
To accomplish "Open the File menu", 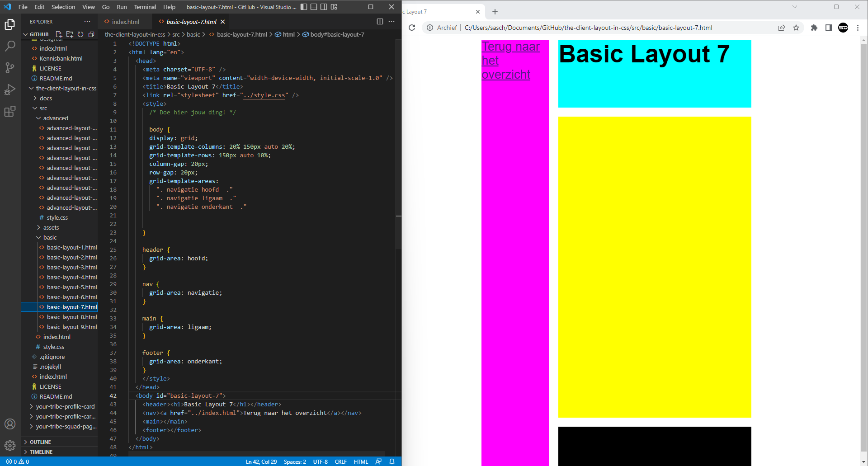I will click(x=23, y=7).
